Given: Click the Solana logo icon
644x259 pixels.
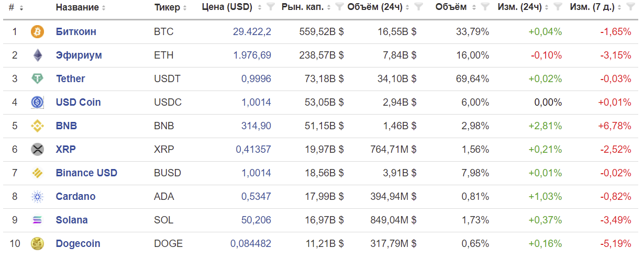Looking at the screenshot, I should click(37, 220).
